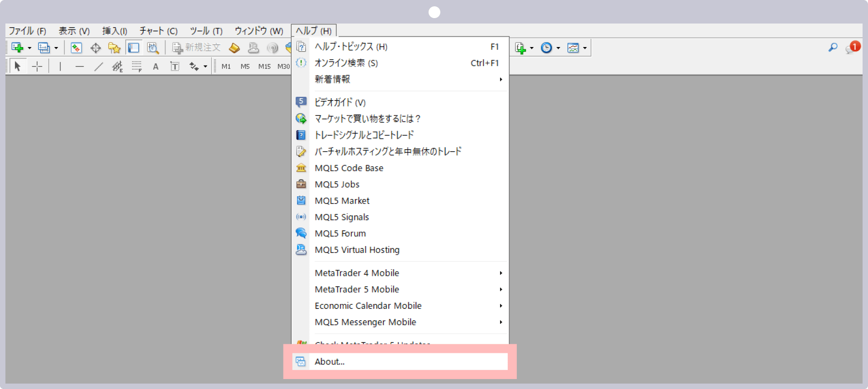The image size is (868, 389).
Task: Open MQL5 Signals entry
Action: click(400, 217)
